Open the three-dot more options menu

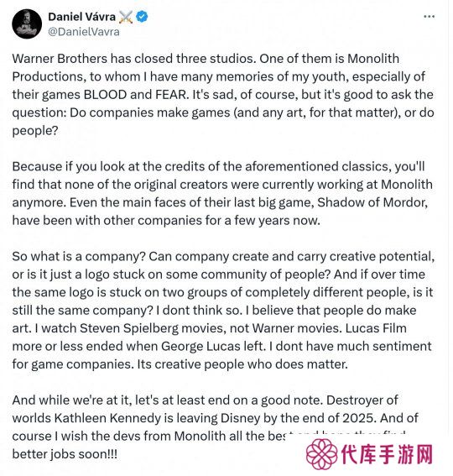coord(429,17)
